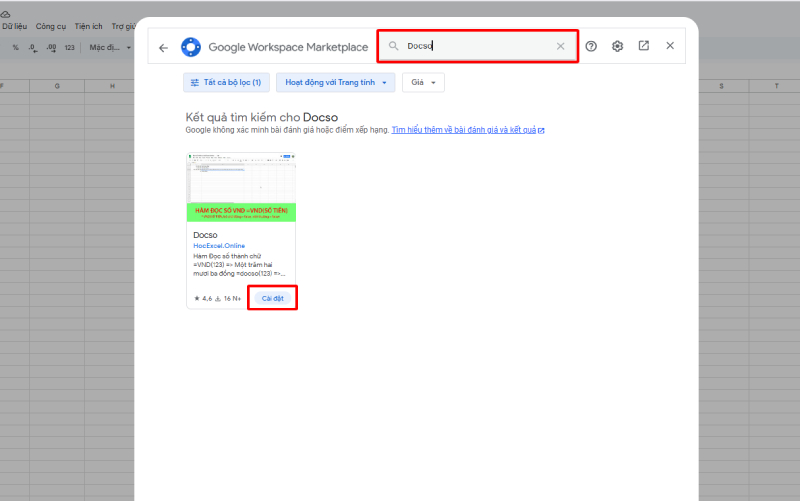Click the Google Workspace Marketplace logo
The width and height of the screenshot is (800, 501).
coord(191,47)
